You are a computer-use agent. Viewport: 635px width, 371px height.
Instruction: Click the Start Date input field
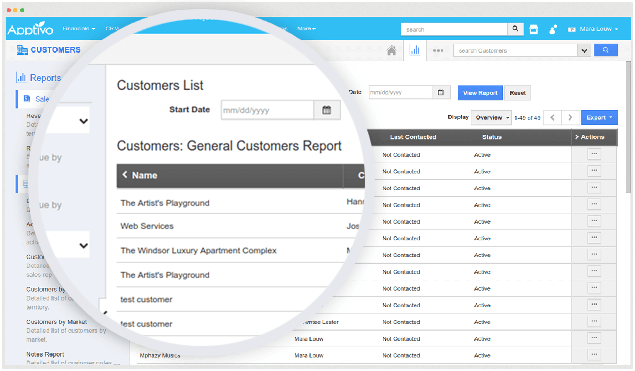(267, 110)
